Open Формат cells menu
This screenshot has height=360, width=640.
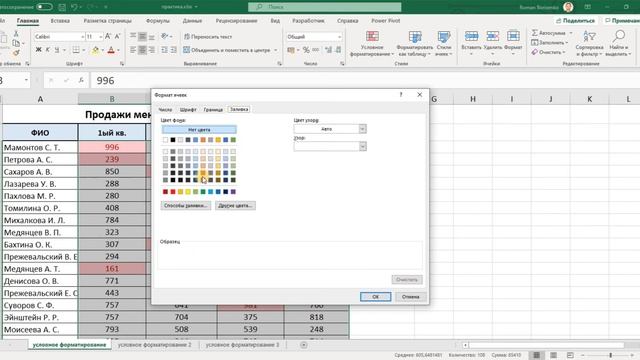coord(513,43)
